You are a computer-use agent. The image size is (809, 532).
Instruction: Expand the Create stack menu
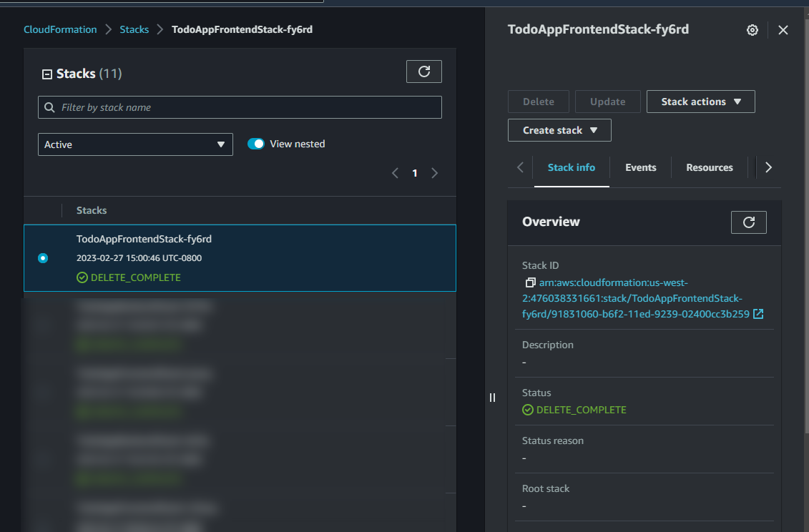[559, 130]
